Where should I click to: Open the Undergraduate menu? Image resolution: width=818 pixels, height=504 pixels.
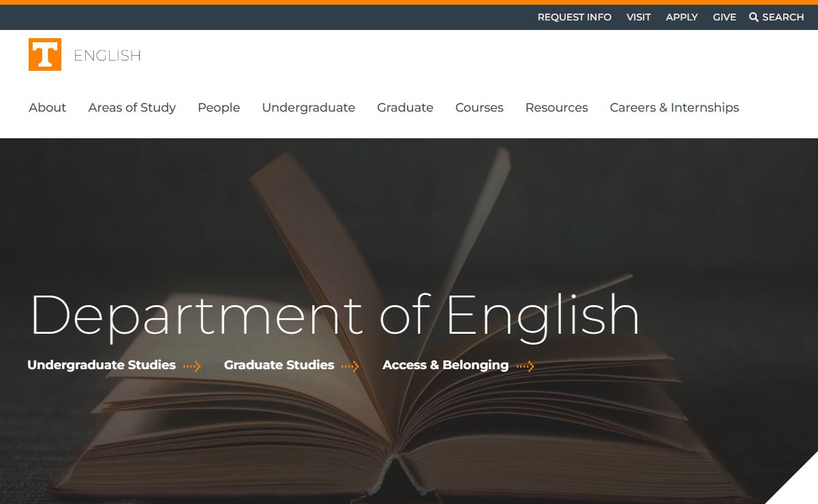(x=309, y=108)
